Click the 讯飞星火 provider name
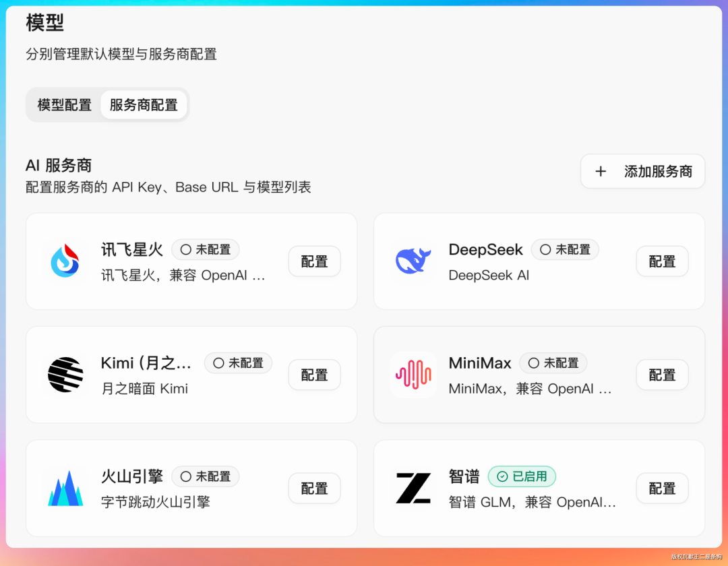Screen dimensions: 728x566 tap(132, 249)
